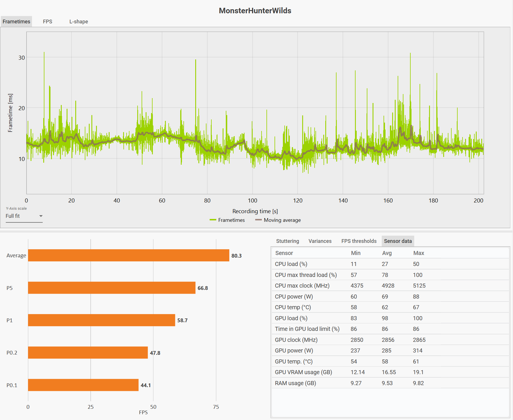Click the 4928 average CPU clock value
Image resolution: width=513 pixels, height=420 pixels.
click(x=388, y=286)
